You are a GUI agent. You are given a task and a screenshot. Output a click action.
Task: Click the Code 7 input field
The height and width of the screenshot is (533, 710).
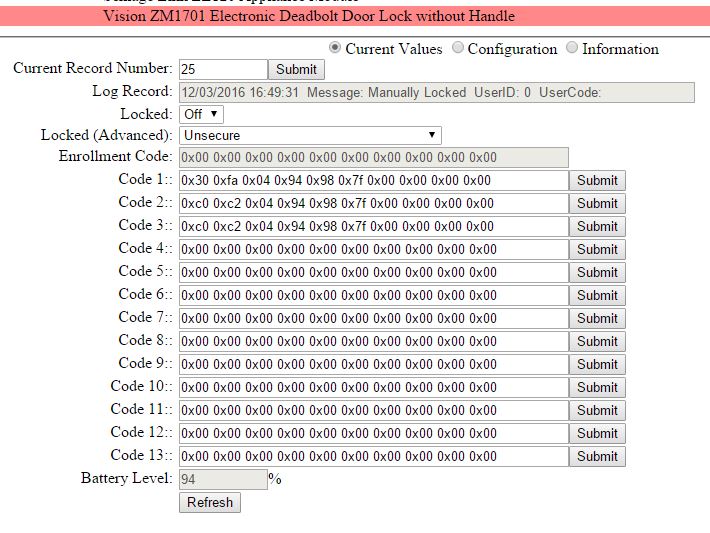pos(374,318)
